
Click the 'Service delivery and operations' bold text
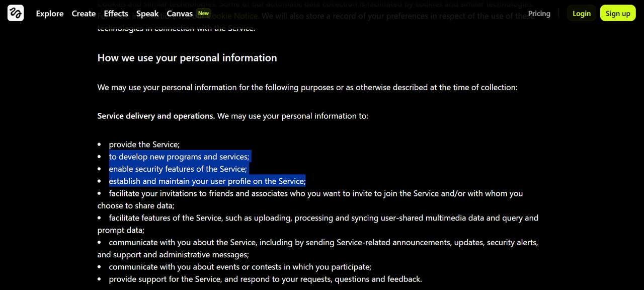[156, 116]
